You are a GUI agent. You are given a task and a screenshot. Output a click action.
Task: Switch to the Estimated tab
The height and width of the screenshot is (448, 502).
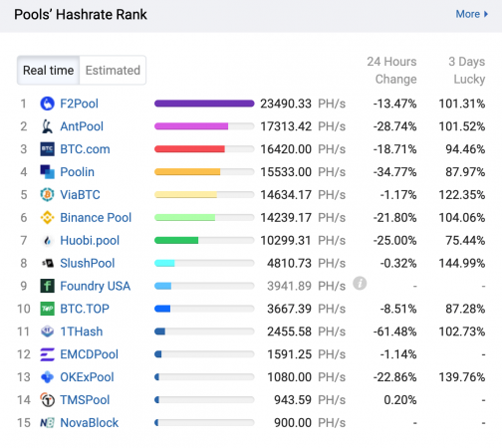pyautogui.click(x=113, y=71)
